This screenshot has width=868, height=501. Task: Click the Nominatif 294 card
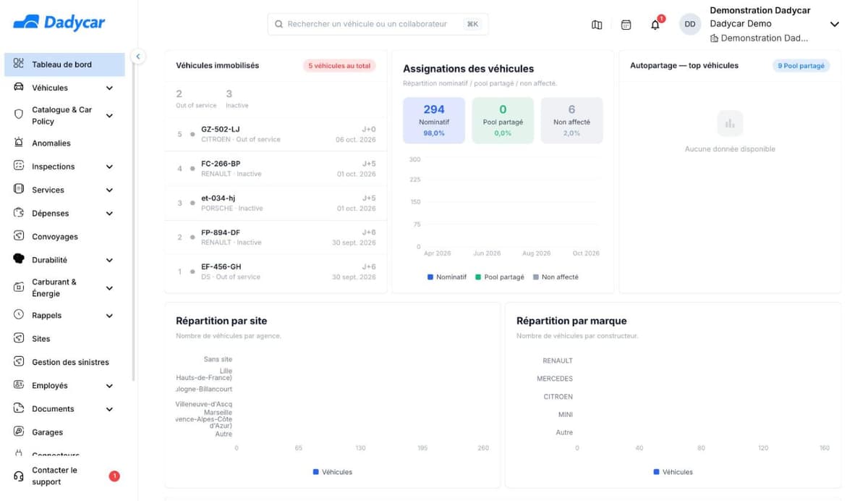tap(434, 120)
